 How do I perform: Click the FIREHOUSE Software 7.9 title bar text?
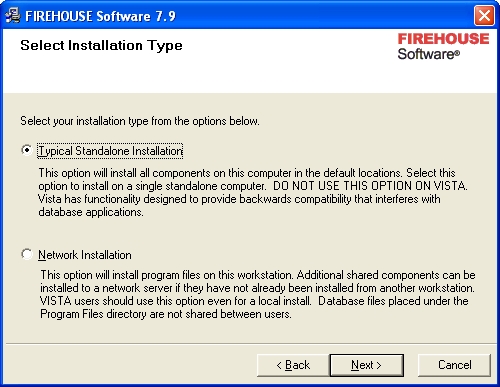tap(100, 16)
